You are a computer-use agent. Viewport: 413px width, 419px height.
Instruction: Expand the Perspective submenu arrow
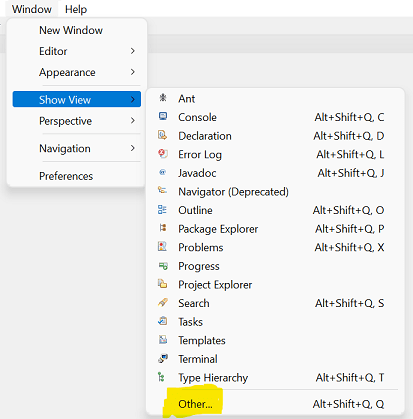point(133,121)
